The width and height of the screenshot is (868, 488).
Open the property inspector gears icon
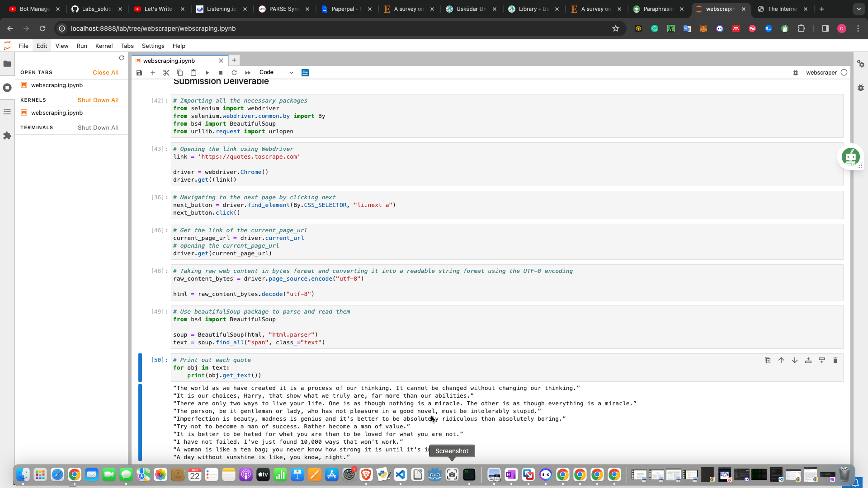point(861,64)
